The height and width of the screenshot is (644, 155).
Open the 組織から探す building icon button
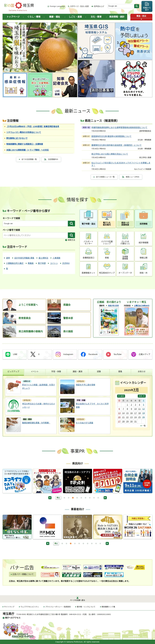point(147,7)
